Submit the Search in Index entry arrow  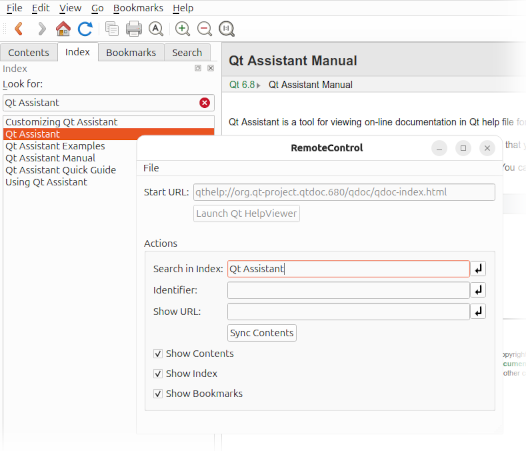478,269
